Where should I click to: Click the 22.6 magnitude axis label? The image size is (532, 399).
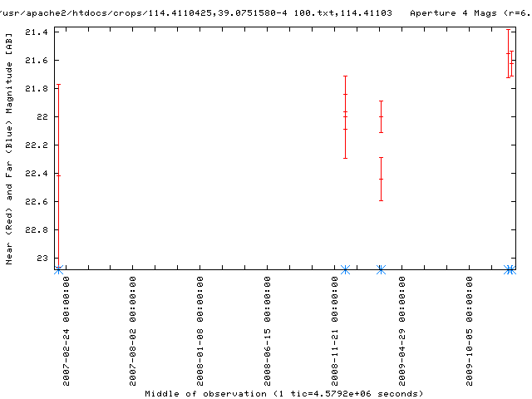[37, 201]
